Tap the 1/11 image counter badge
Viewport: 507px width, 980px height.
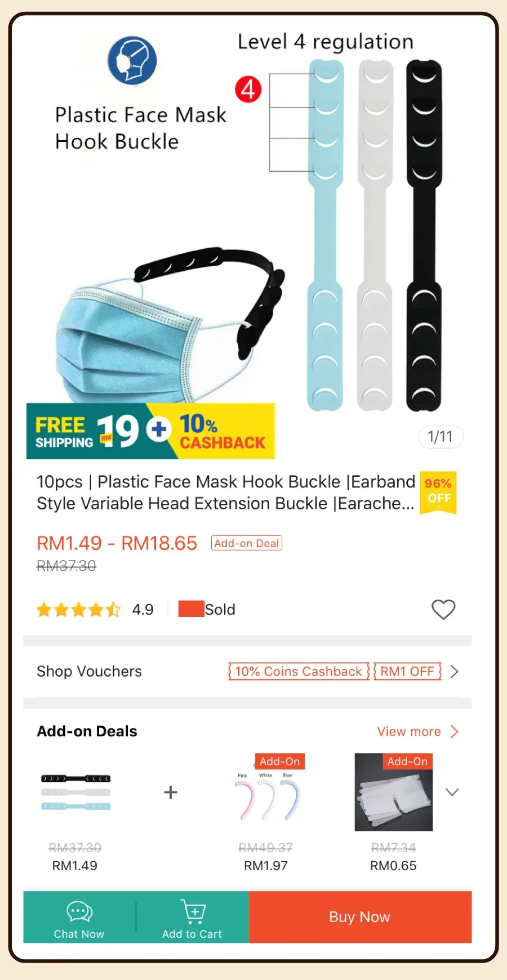pyautogui.click(x=441, y=436)
